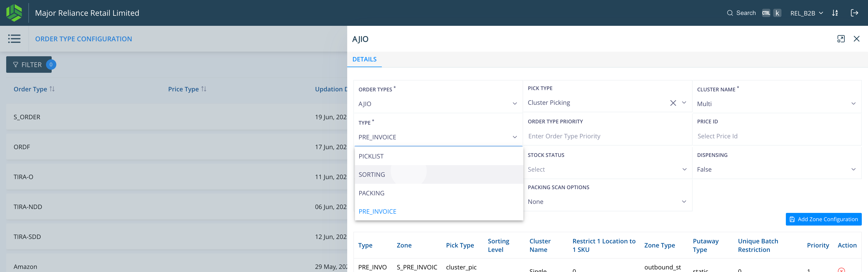Select the ORDF row

pyautogui.click(x=176, y=147)
